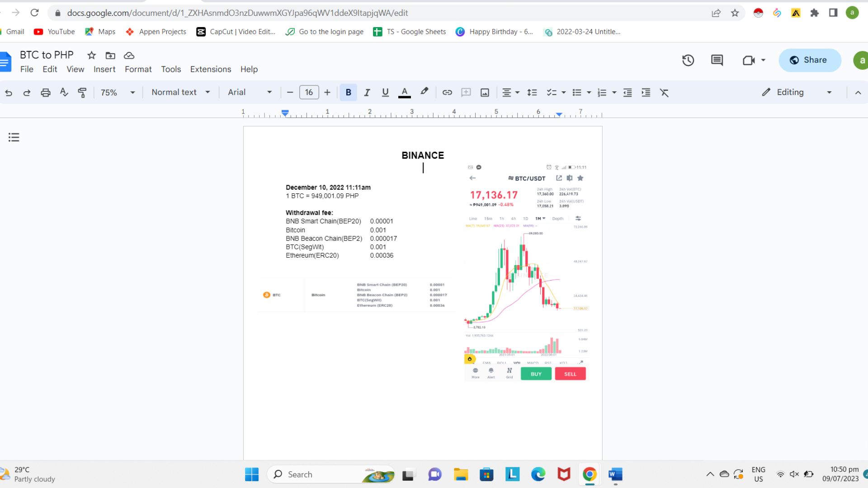Open the Extensions menu
The image size is (868, 488).
tap(210, 69)
